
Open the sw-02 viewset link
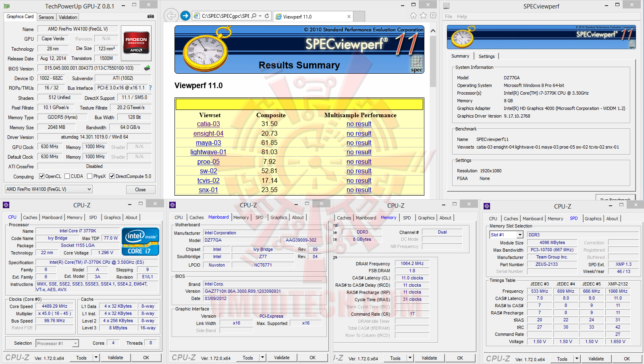[208, 171]
